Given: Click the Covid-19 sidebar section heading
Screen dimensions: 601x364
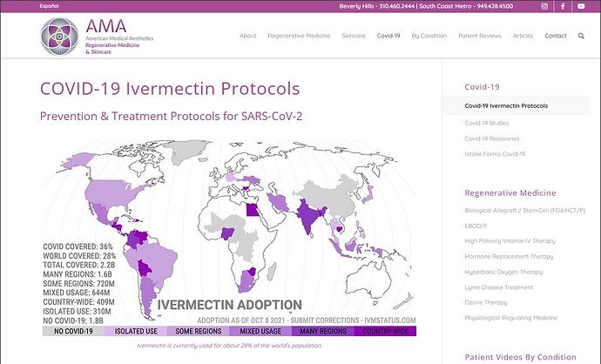Looking at the screenshot, I should pyautogui.click(x=482, y=87).
